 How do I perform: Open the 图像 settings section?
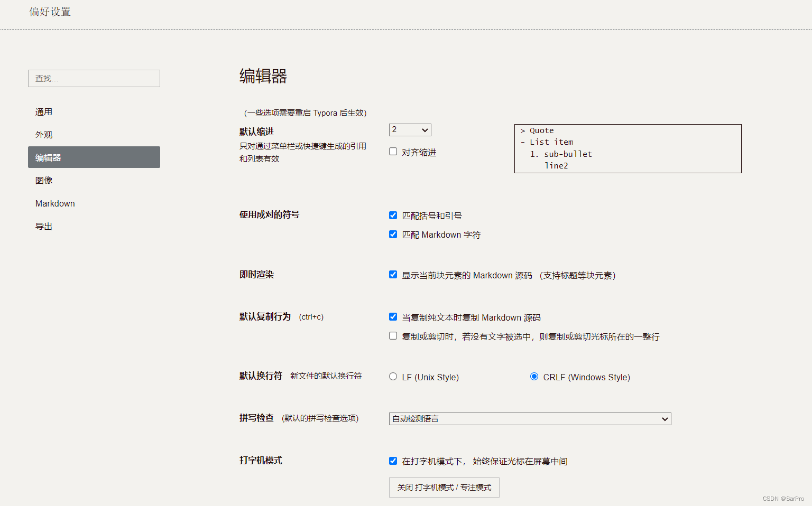(x=44, y=181)
